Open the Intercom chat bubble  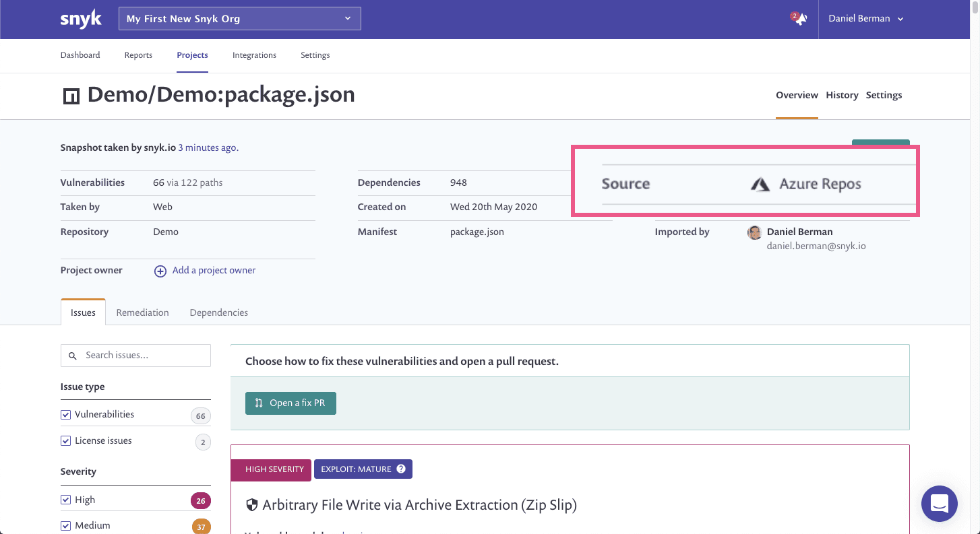(939, 503)
